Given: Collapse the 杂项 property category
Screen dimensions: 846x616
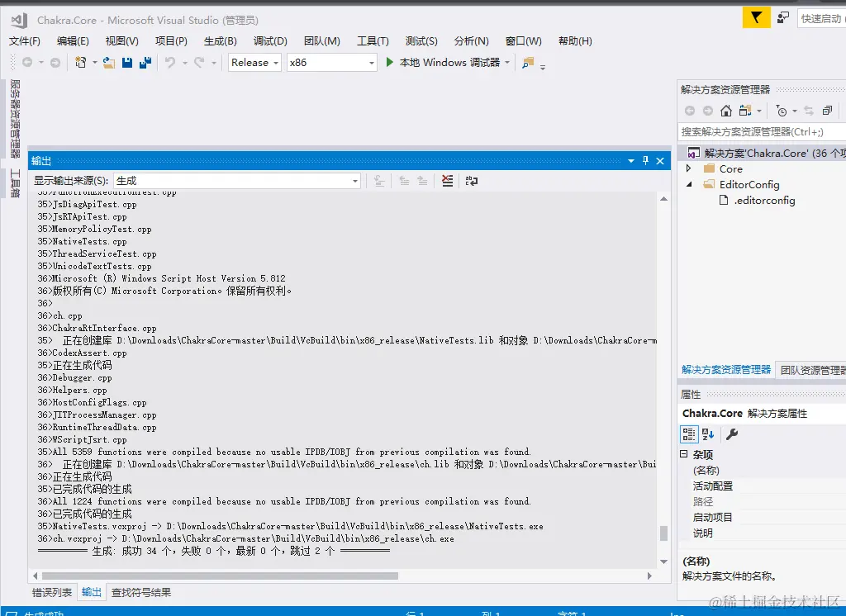Looking at the screenshot, I should click(683, 454).
